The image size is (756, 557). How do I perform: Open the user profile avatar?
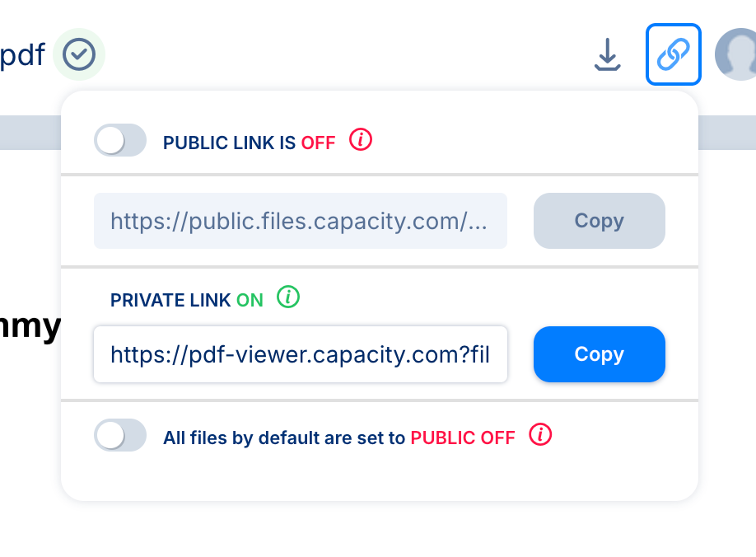coord(737,54)
